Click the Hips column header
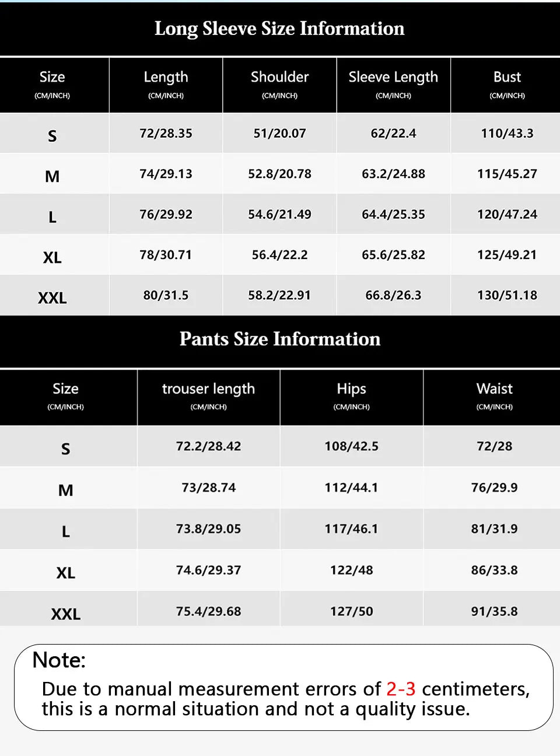 click(x=351, y=397)
